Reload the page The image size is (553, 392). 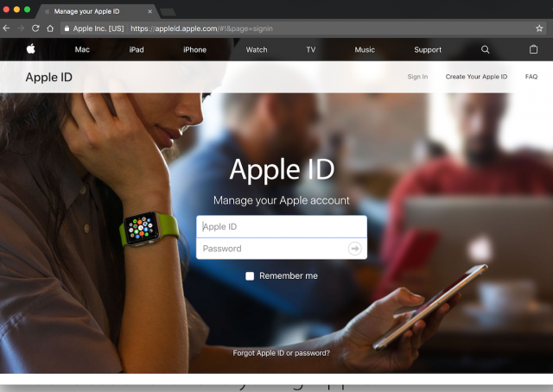point(35,28)
